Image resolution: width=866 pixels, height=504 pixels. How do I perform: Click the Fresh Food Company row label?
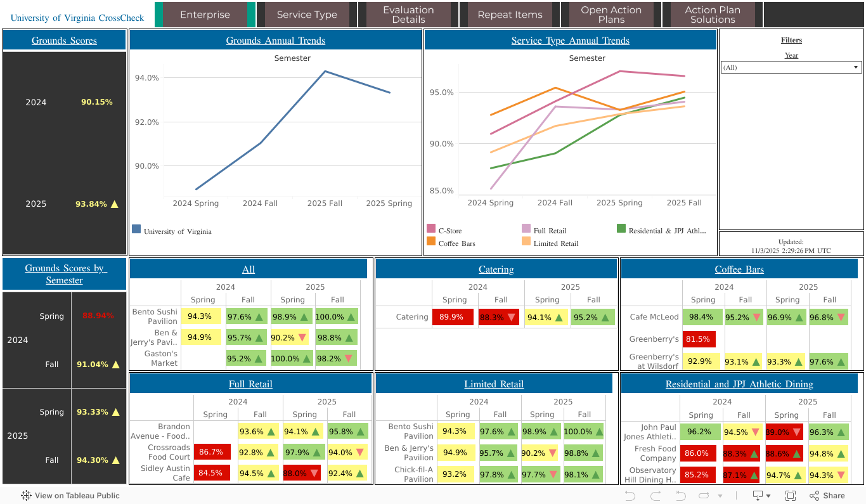tap(656, 453)
